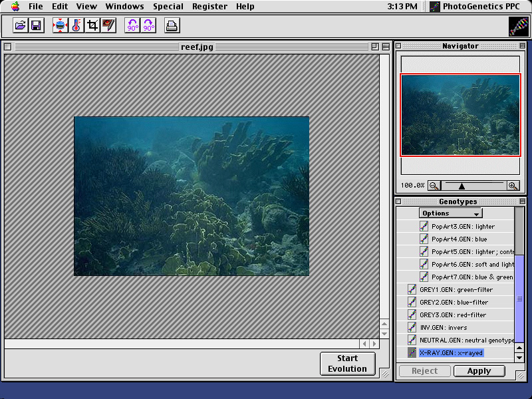Open the Options dropdown in Genotypes
532x399 pixels.
(450, 213)
